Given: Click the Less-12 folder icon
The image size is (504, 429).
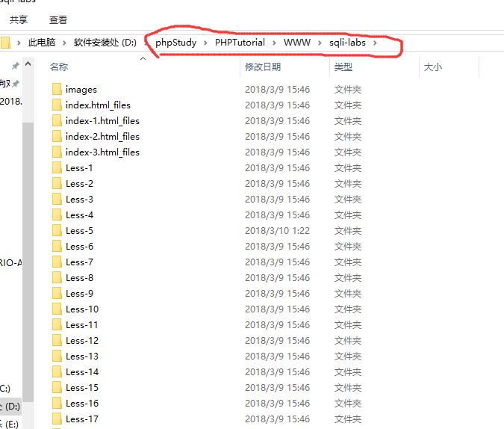Looking at the screenshot, I should (x=57, y=341).
